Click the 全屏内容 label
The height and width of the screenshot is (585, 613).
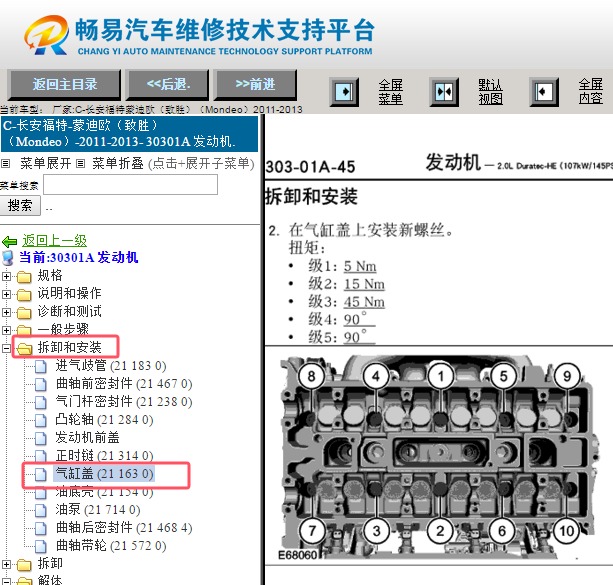pos(590,91)
